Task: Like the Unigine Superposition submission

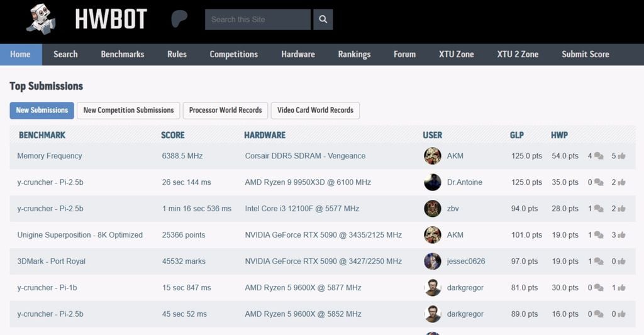Action: point(621,235)
